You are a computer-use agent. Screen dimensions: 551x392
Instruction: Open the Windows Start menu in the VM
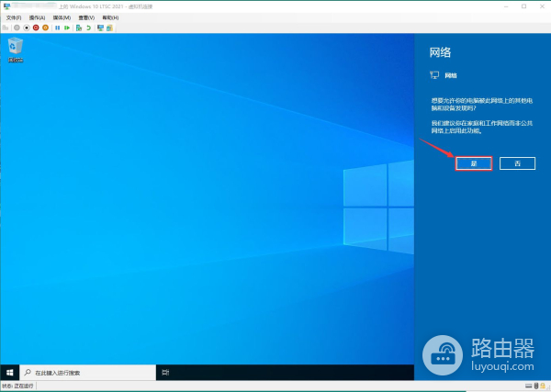pos(10,373)
